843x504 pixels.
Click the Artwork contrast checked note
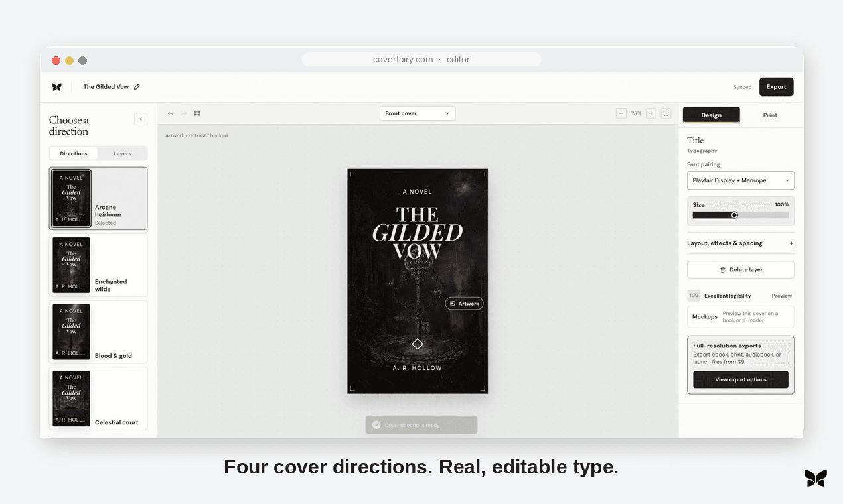pyautogui.click(x=196, y=136)
